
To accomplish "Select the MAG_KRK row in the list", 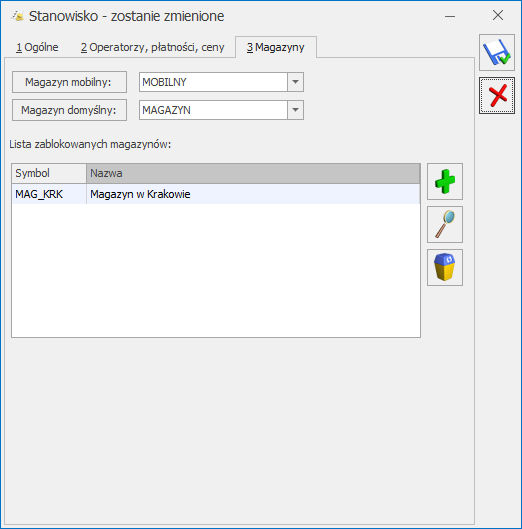I will [x=216, y=194].
